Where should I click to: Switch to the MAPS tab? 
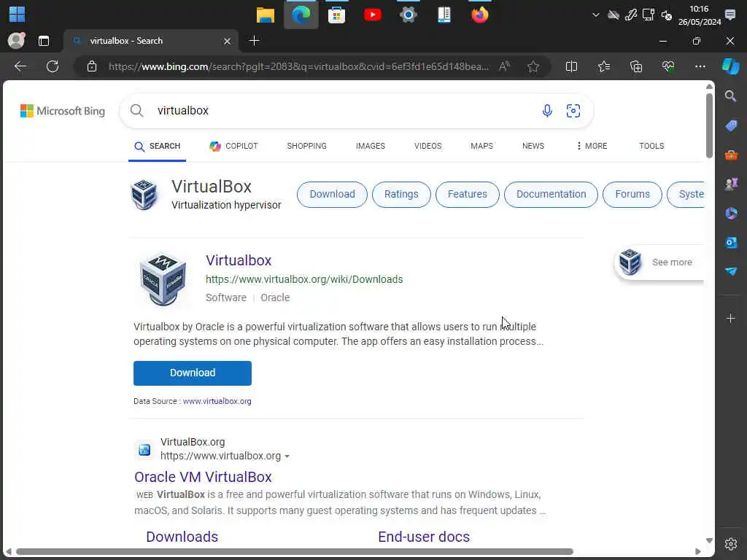[x=481, y=146]
